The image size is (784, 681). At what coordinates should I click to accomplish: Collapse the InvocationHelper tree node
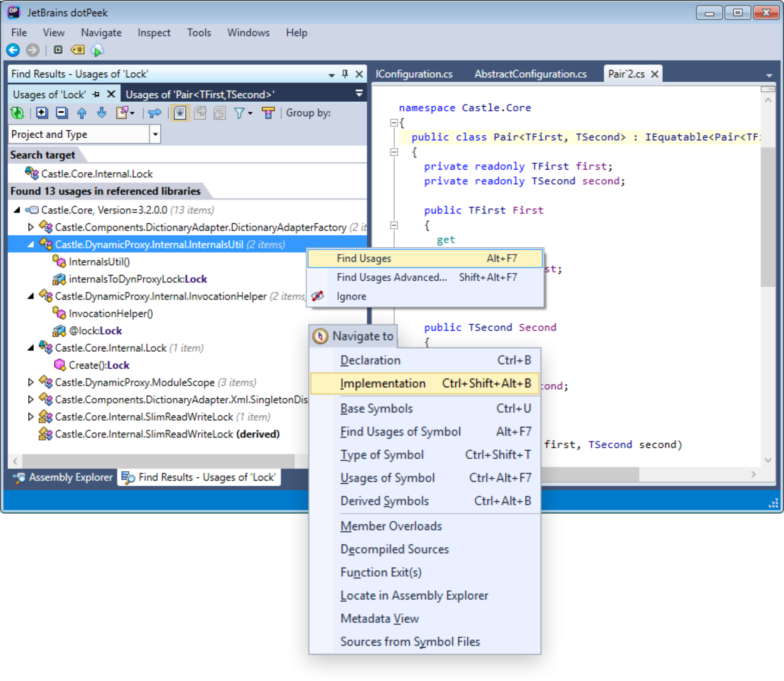point(31,296)
